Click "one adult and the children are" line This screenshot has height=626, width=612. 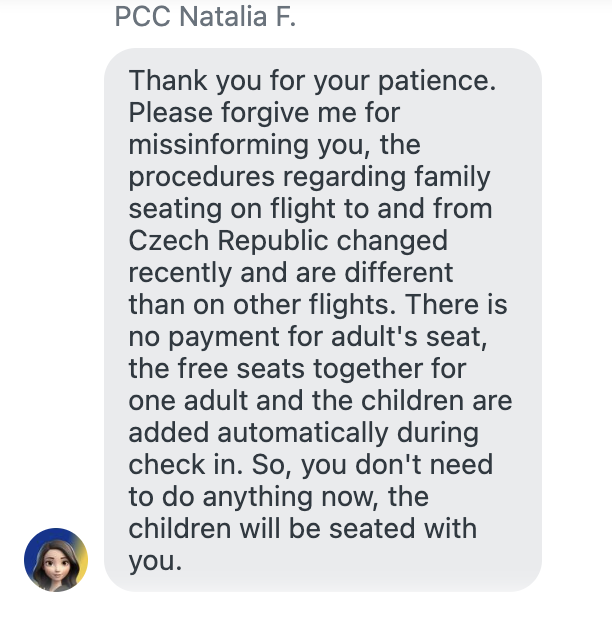click(x=320, y=401)
